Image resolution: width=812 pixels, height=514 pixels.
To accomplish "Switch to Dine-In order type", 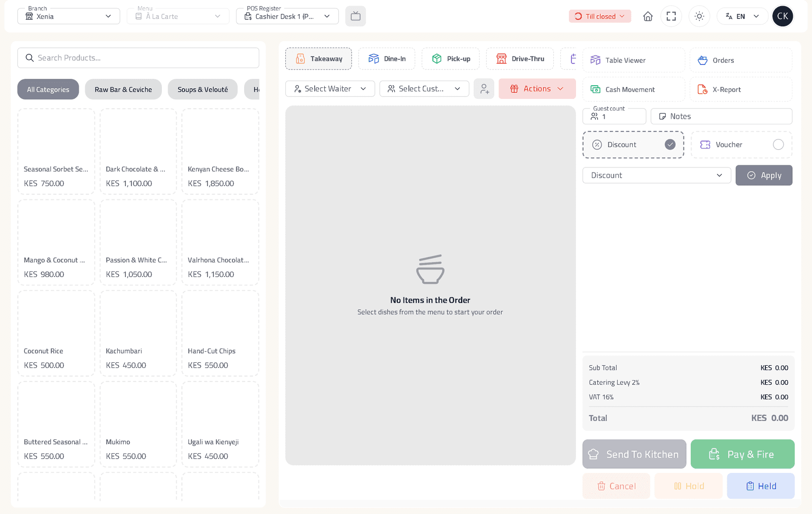I will coord(387,59).
